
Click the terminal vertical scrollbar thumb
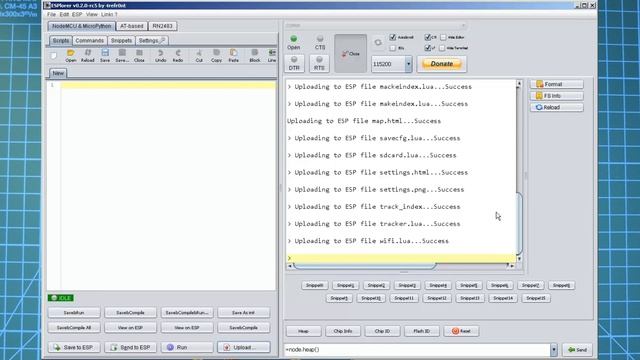pyautogui.click(x=519, y=223)
